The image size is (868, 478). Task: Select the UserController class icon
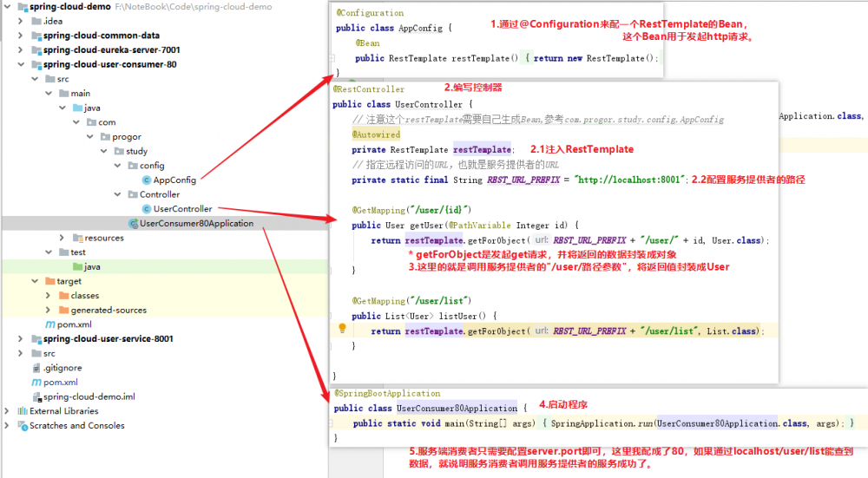(x=147, y=208)
